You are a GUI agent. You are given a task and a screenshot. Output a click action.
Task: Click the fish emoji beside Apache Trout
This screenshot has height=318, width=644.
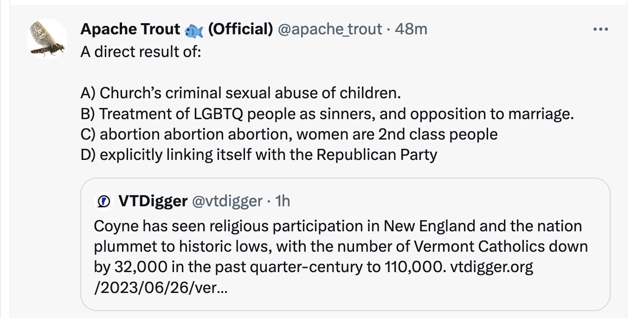point(194,31)
